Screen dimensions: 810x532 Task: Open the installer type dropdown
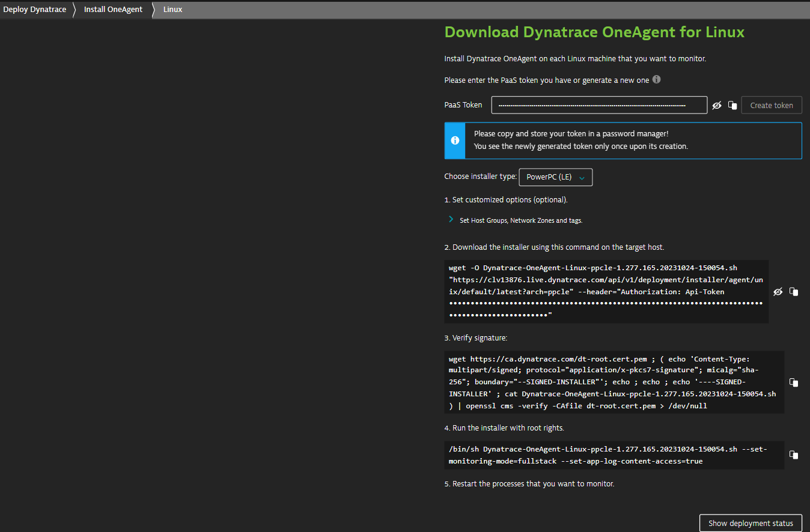coord(555,177)
